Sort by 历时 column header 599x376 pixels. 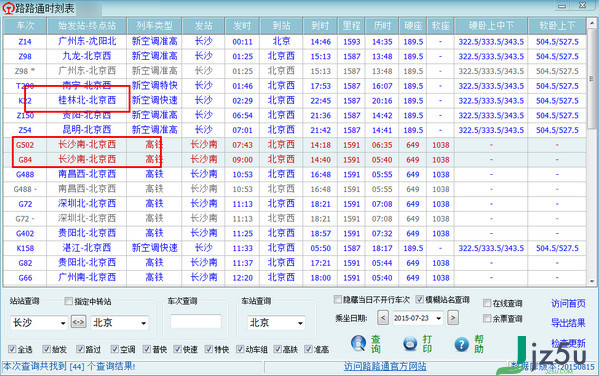(x=382, y=26)
